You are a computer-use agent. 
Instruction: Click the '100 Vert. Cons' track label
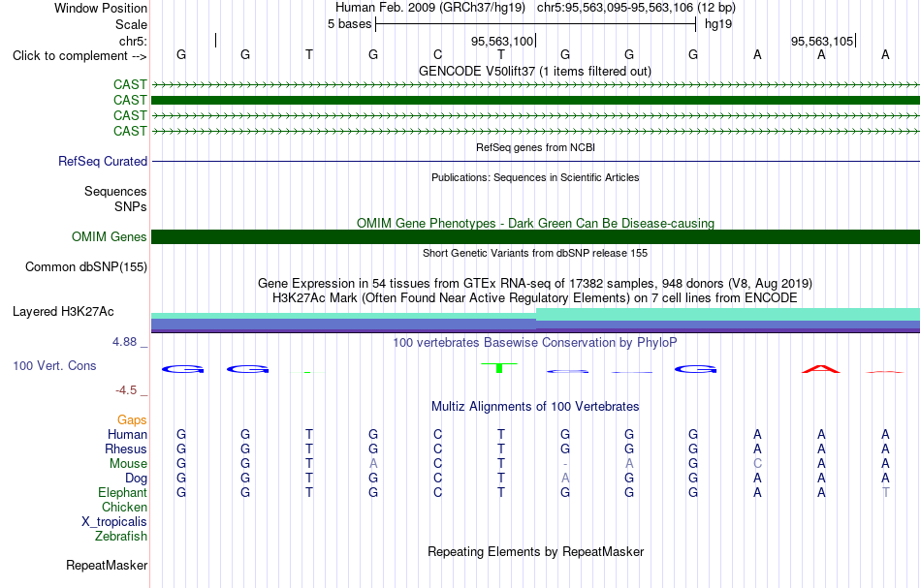(x=54, y=365)
